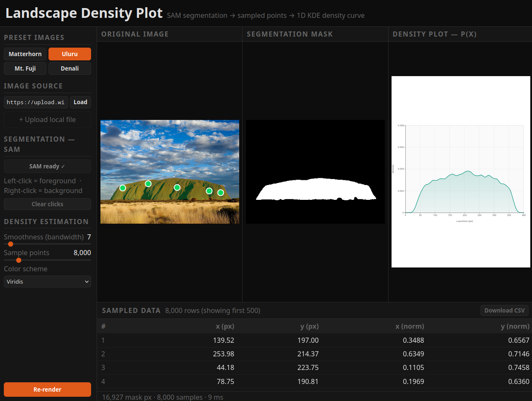
Task: Click the cell value 214.37
Action: (x=308, y=354)
